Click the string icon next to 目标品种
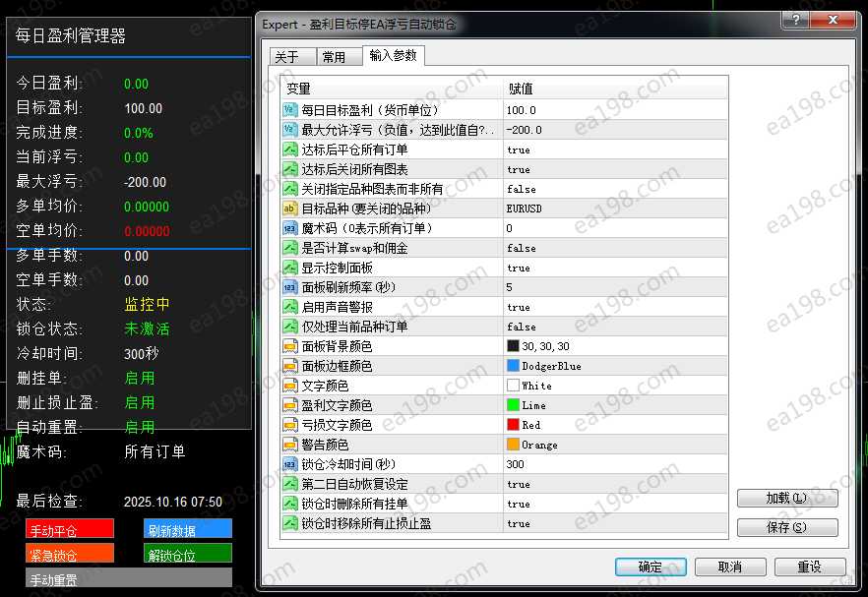Image resolution: width=868 pixels, height=597 pixels. [290, 209]
